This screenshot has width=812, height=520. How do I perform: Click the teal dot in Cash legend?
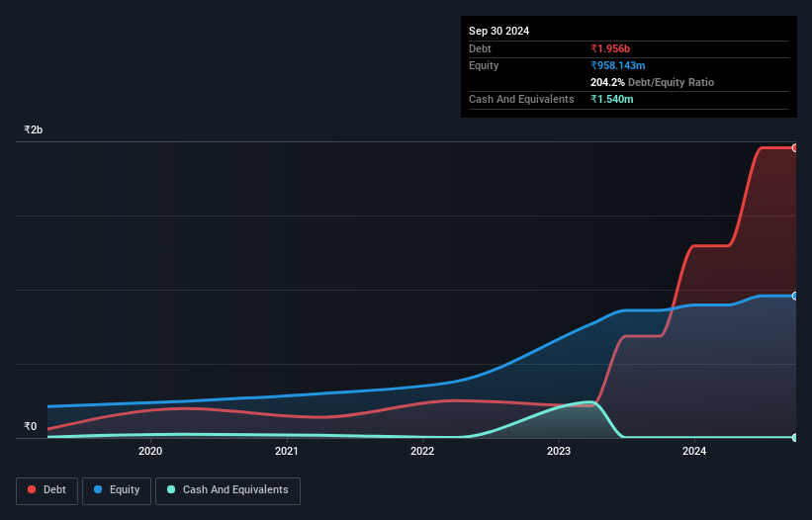[171, 489]
